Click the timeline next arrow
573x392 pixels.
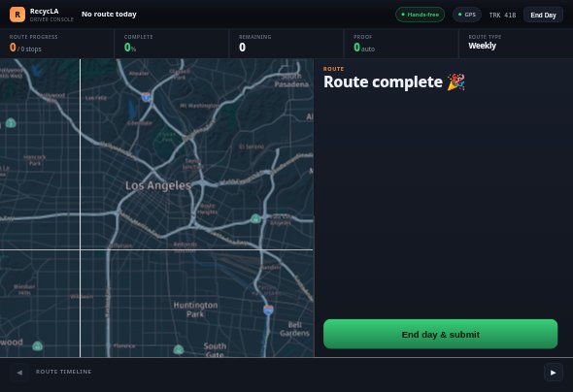pos(554,373)
